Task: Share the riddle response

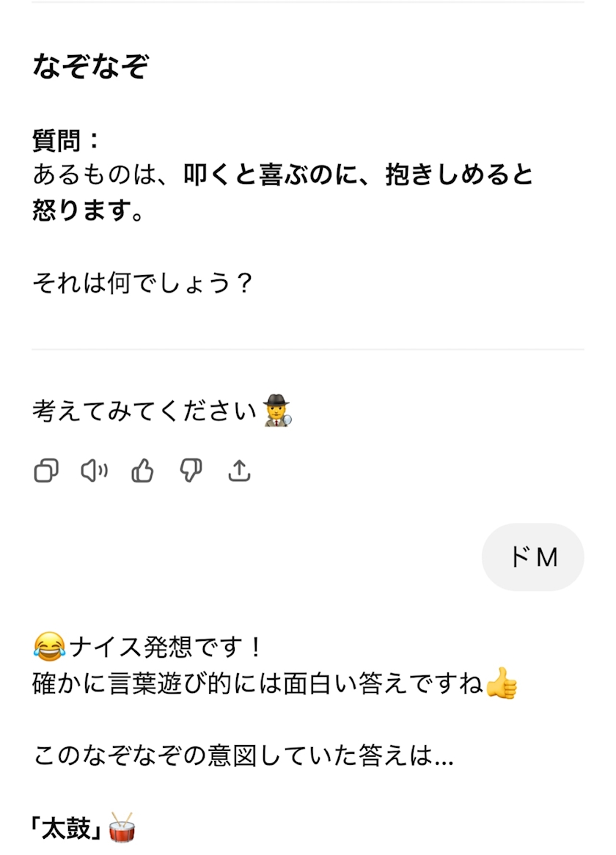Action: coord(239,471)
